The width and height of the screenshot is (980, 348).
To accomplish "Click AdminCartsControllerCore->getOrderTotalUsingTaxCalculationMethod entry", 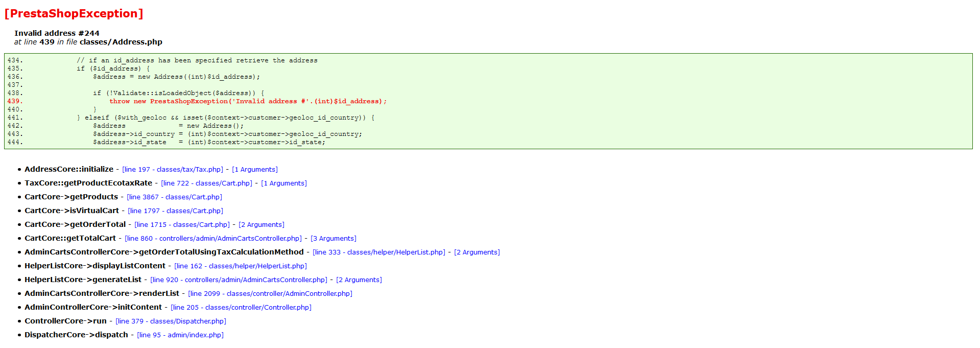I will tap(164, 252).
